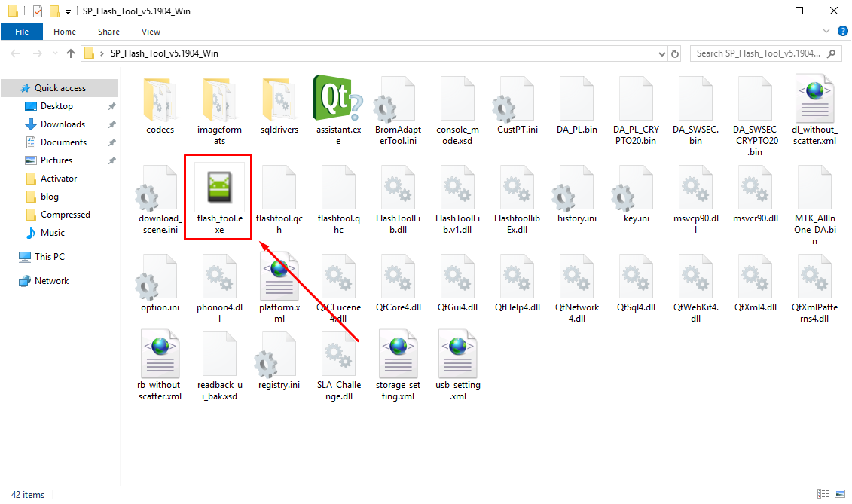Open the sqldrivers folder
The height and width of the screenshot is (504, 852).
(279, 106)
